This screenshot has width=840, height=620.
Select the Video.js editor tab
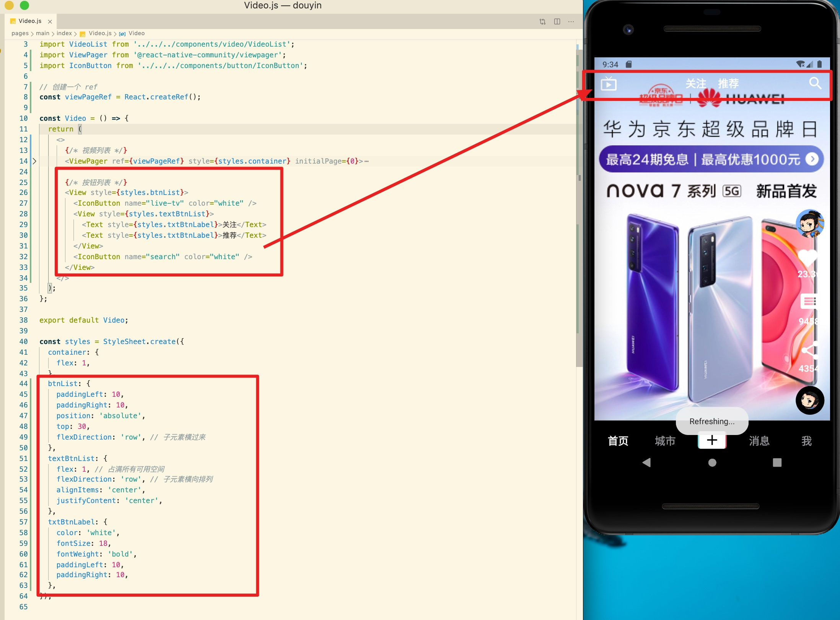click(30, 21)
